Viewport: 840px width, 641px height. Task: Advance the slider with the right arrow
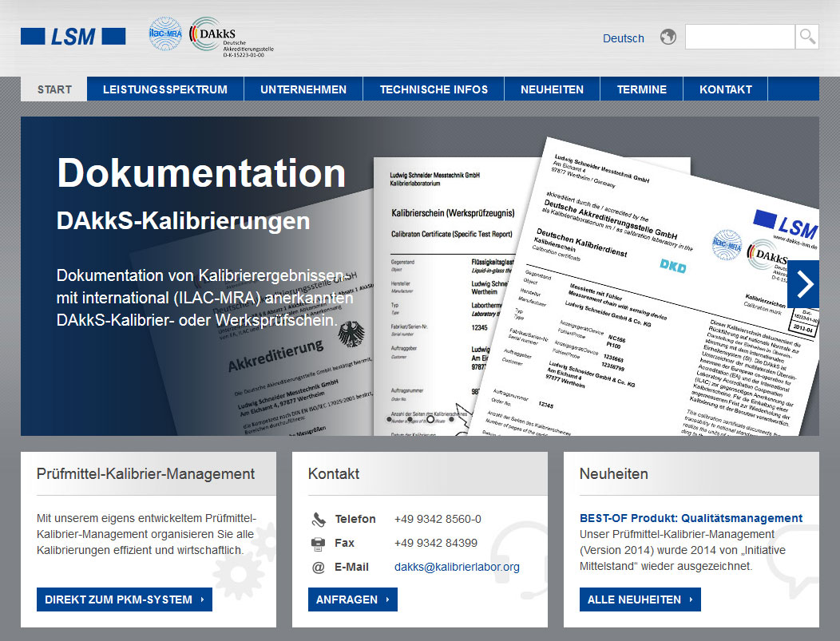[x=803, y=284]
